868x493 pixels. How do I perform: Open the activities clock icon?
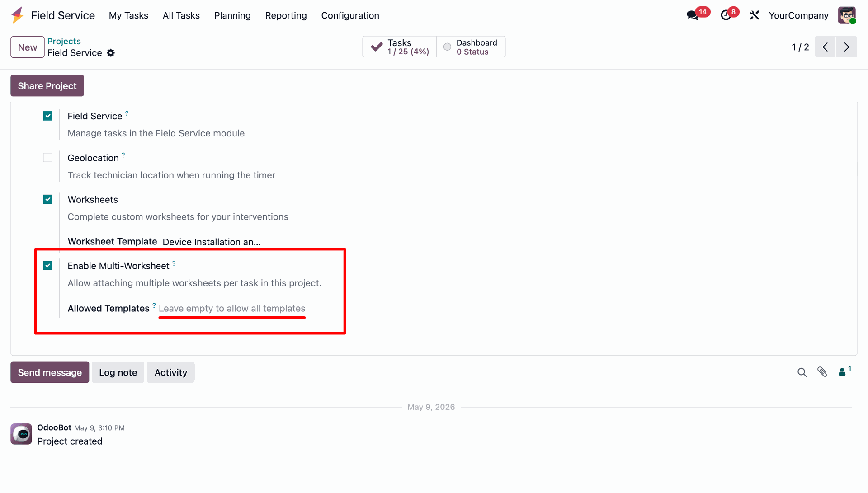point(726,15)
